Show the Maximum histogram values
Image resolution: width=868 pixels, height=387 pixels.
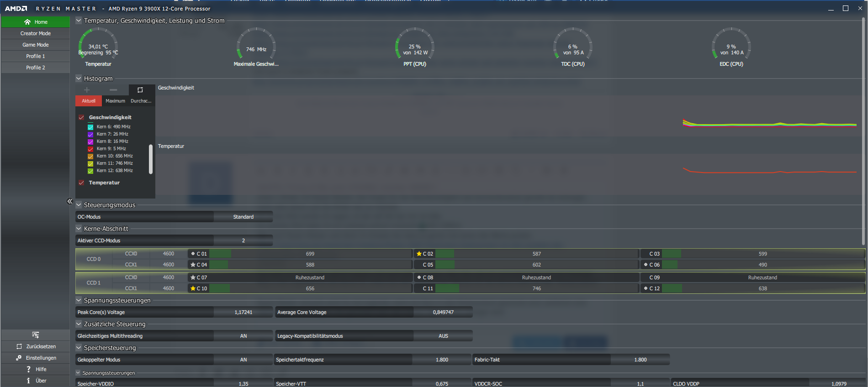(x=115, y=101)
